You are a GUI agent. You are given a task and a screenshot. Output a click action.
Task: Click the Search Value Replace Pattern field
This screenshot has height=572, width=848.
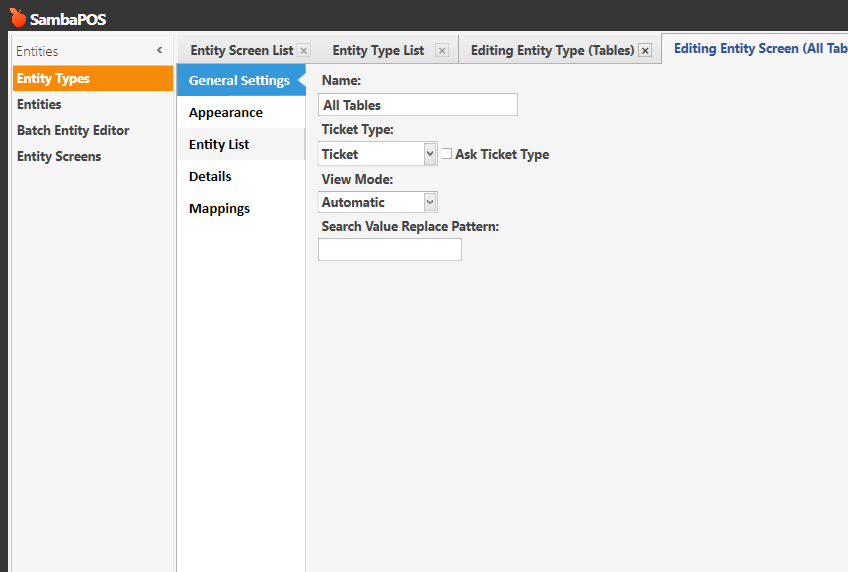pyautogui.click(x=390, y=250)
